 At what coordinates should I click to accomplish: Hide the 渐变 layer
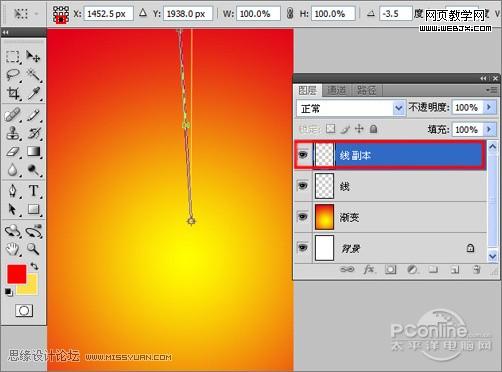coord(303,217)
